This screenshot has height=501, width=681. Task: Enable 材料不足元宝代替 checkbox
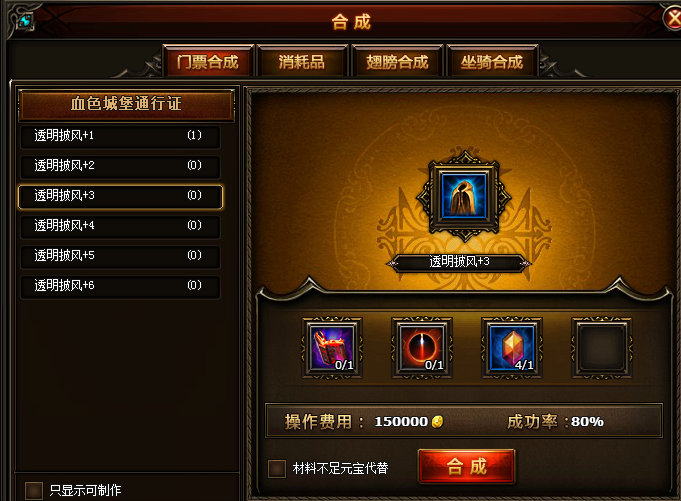tap(277, 468)
